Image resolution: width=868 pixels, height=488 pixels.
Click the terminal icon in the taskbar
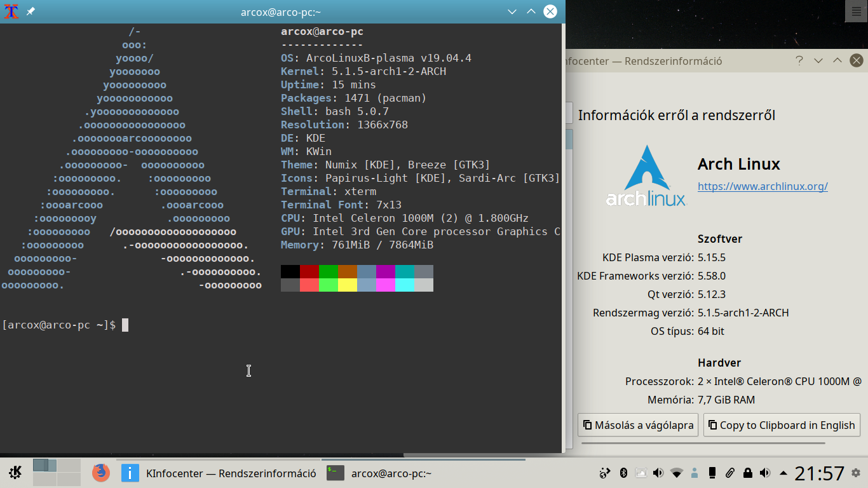click(335, 473)
